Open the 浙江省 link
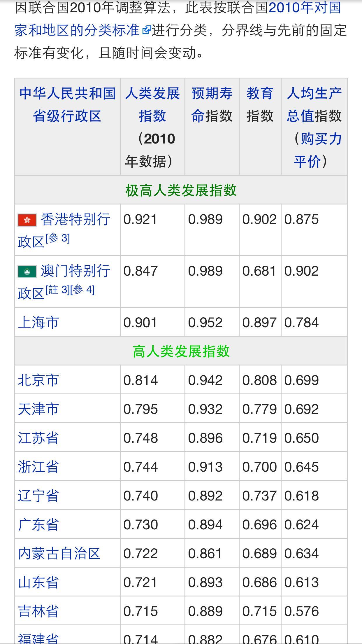Viewport: 362px width, 644px height. pos(38,467)
